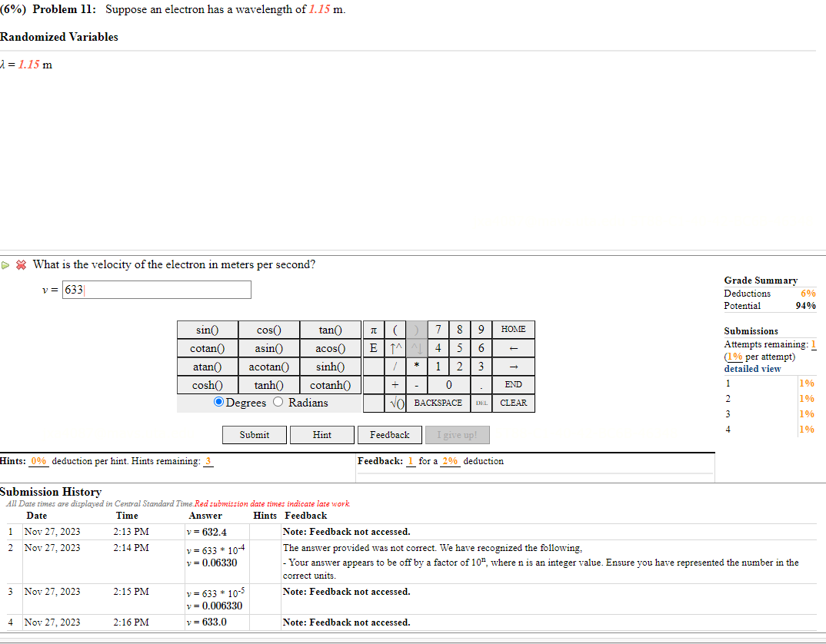Click the minus key on keypad
Viewport: 826px width, 644px height.
pos(417,385)
